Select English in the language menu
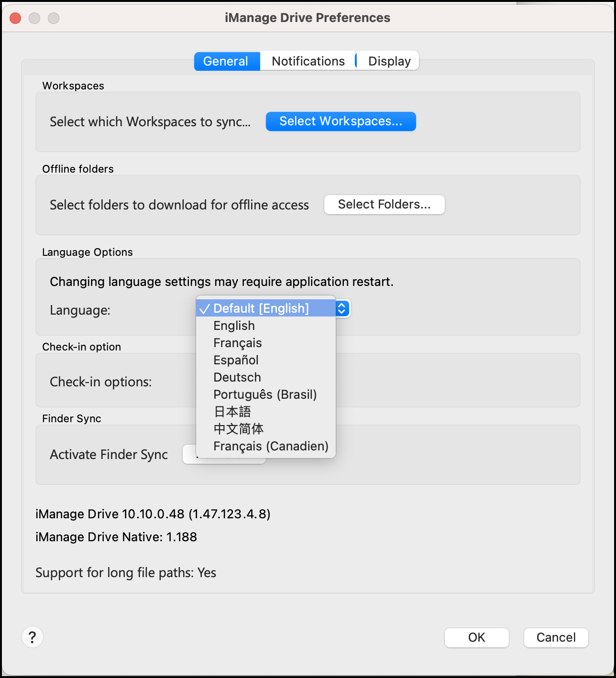This screenshot has height=678, width=616. pos(234,326)
